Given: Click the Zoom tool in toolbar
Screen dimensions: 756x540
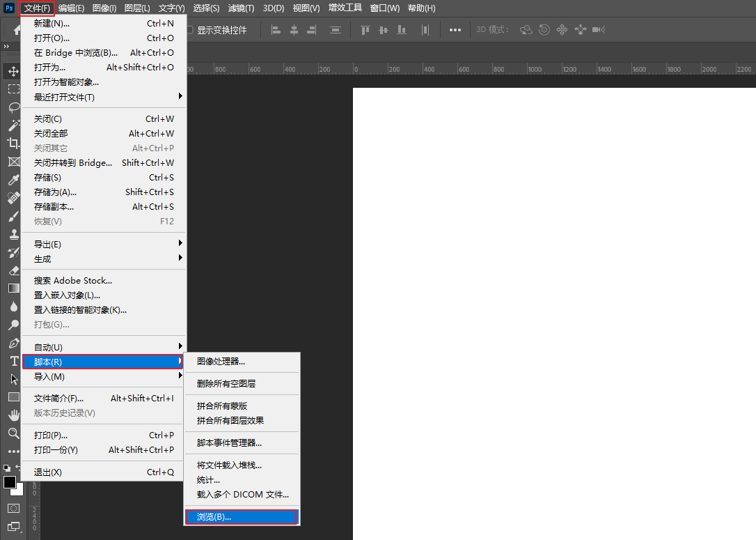Looking at the screenshot, I should 13,433.
